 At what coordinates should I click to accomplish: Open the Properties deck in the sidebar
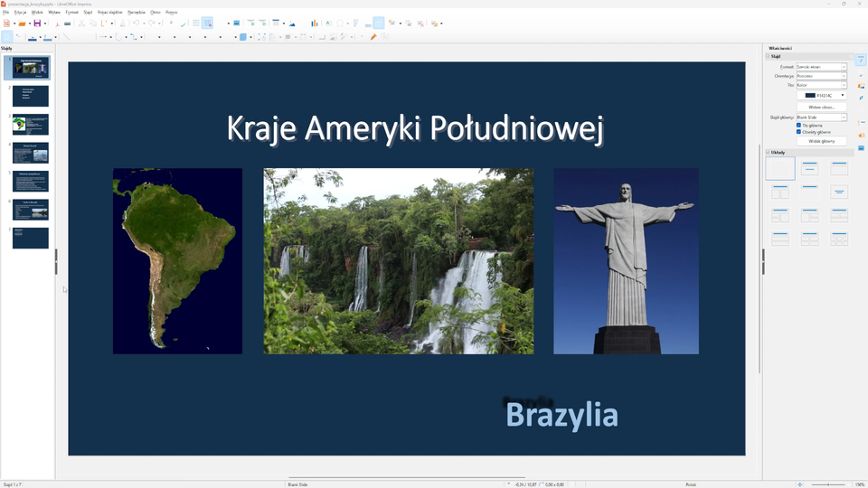(861, 61)
